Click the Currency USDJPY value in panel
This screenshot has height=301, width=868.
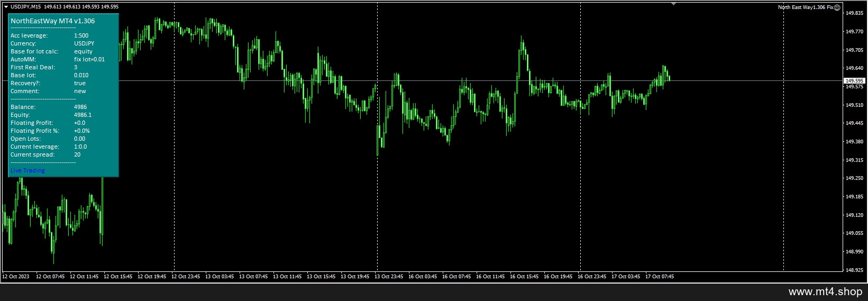[84, 43]
